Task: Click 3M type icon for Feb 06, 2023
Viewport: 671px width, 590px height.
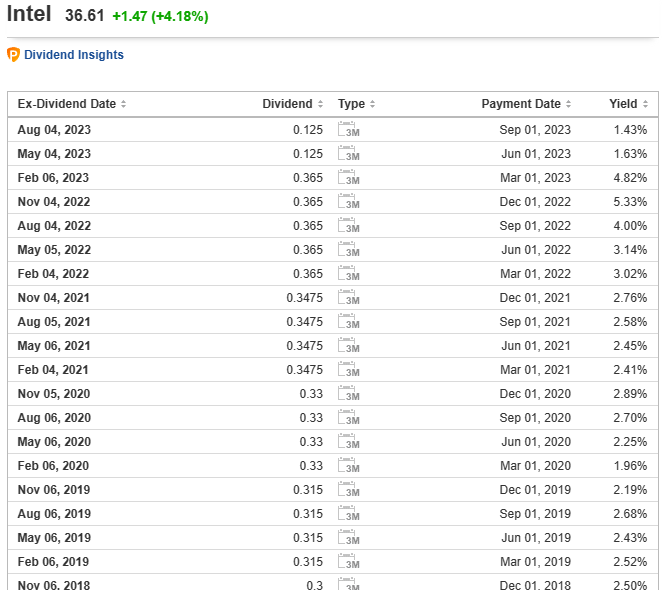Action: pos(348,178)
